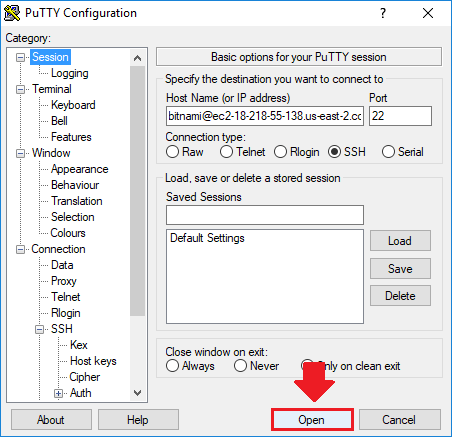Open the Bell category
This screenshot has height=437, width=452.
click(59, 121)
